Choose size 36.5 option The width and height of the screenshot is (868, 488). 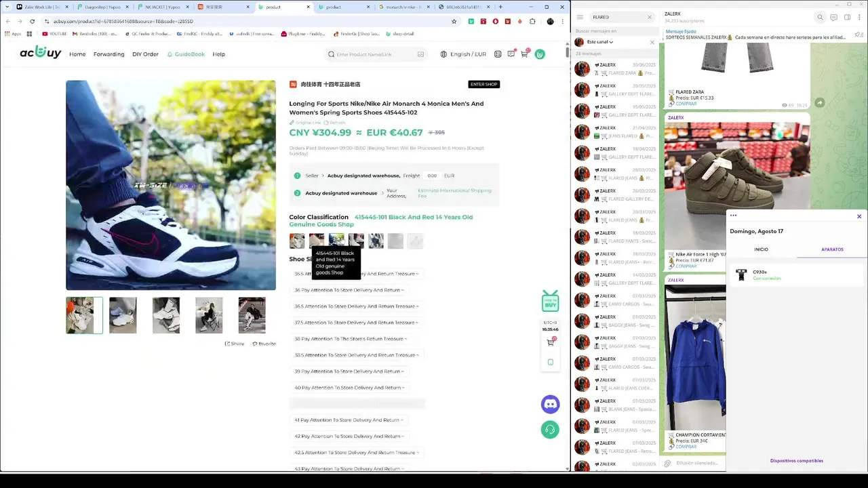click(x=356, y=306)
